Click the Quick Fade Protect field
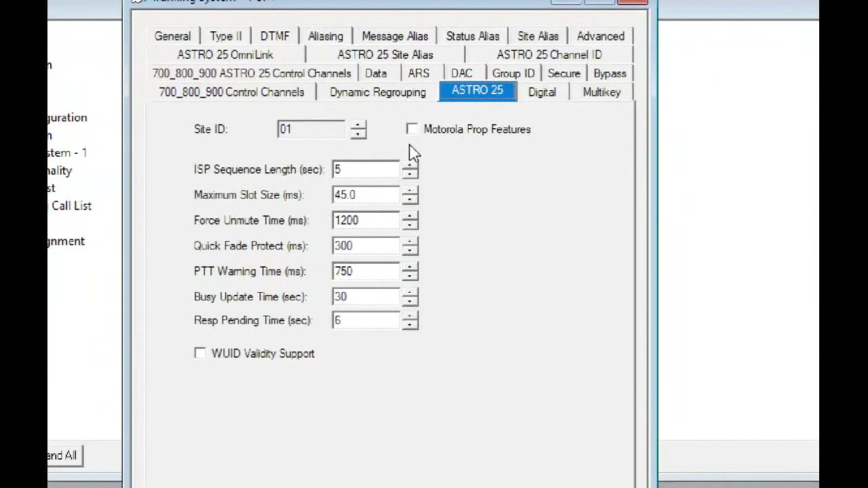 point(366,246)
